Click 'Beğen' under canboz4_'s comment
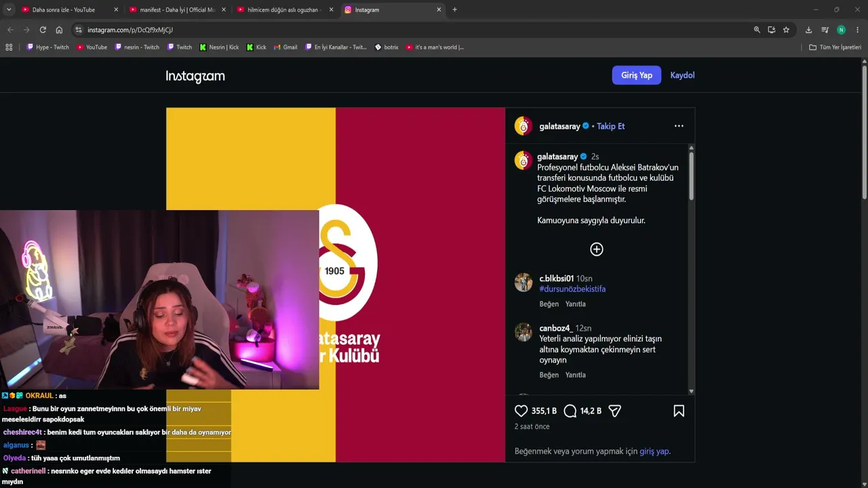 [549, 375]
